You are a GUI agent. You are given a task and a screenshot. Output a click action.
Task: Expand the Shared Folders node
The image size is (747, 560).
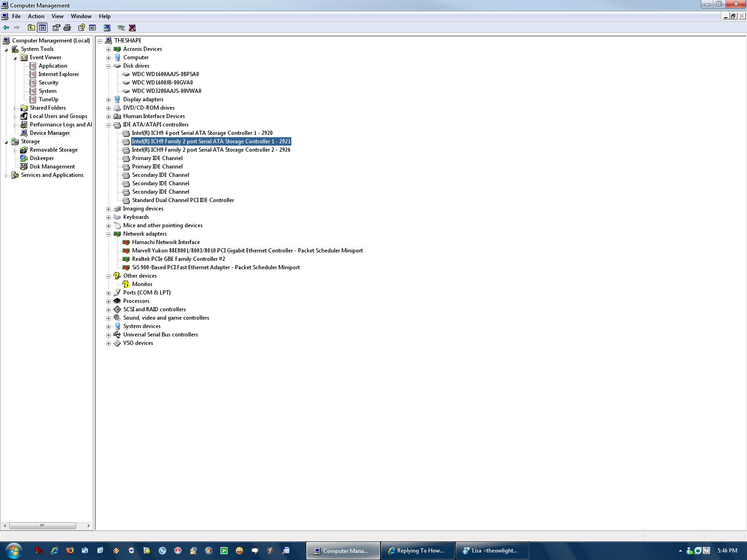[15, 108]
